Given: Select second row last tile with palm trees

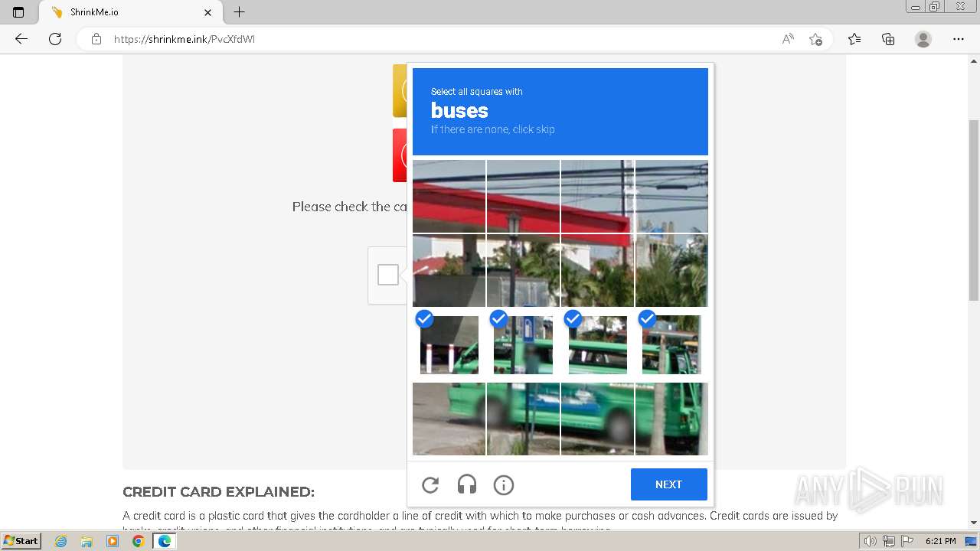Looking at the screenshot, I should tap(671, 270).
